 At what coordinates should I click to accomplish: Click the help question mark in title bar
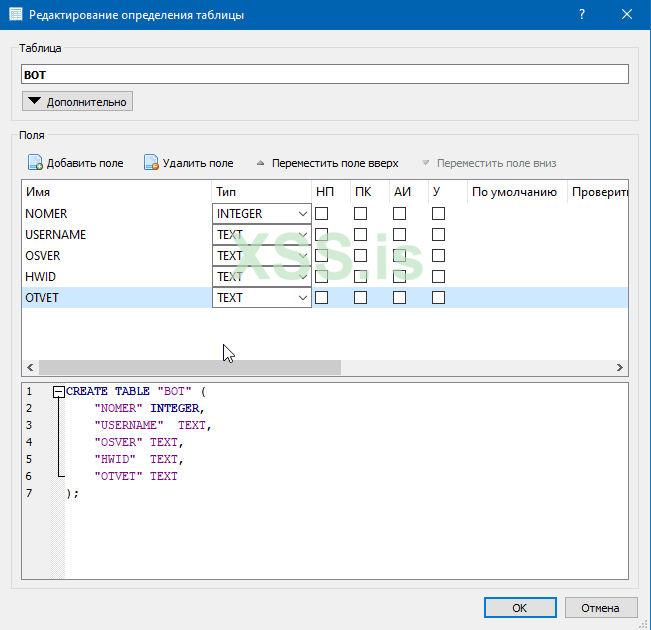pyautogui.click(x=582, y=15)
